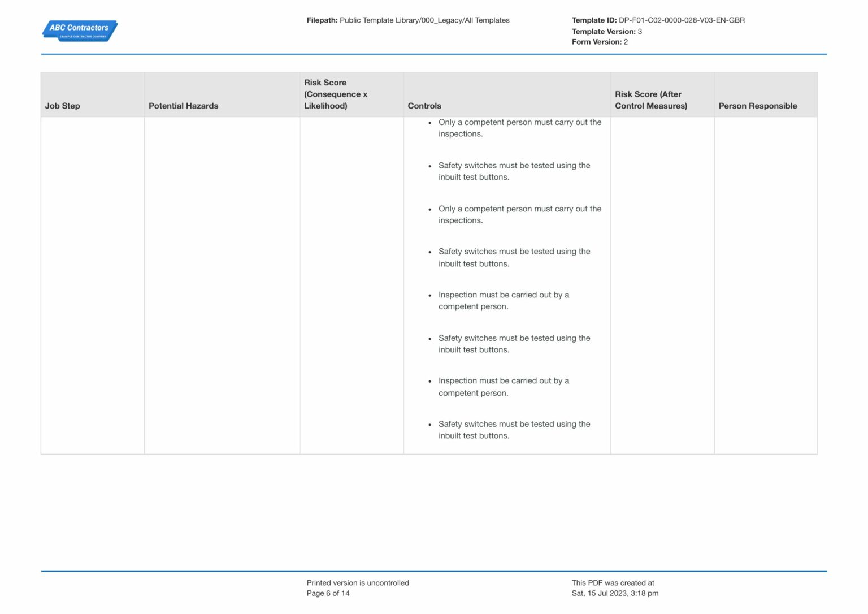Click the Person Responsible column header

[x=758, y=106]
